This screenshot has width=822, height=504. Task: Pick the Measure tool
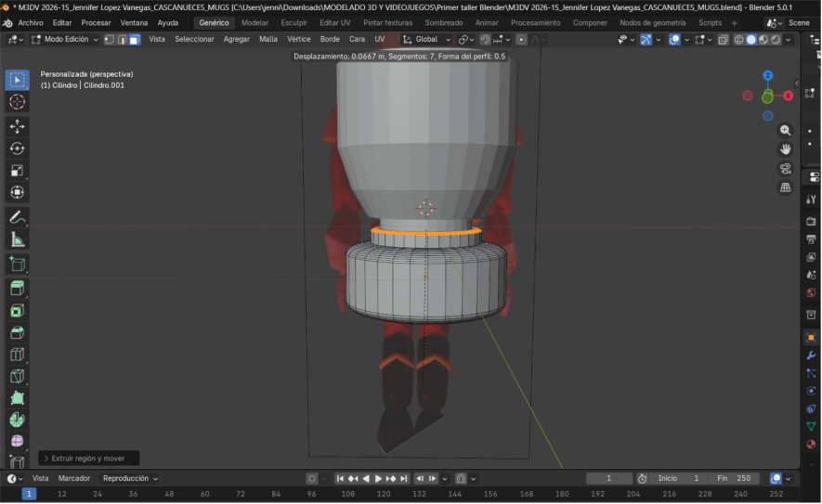(17, 239)
